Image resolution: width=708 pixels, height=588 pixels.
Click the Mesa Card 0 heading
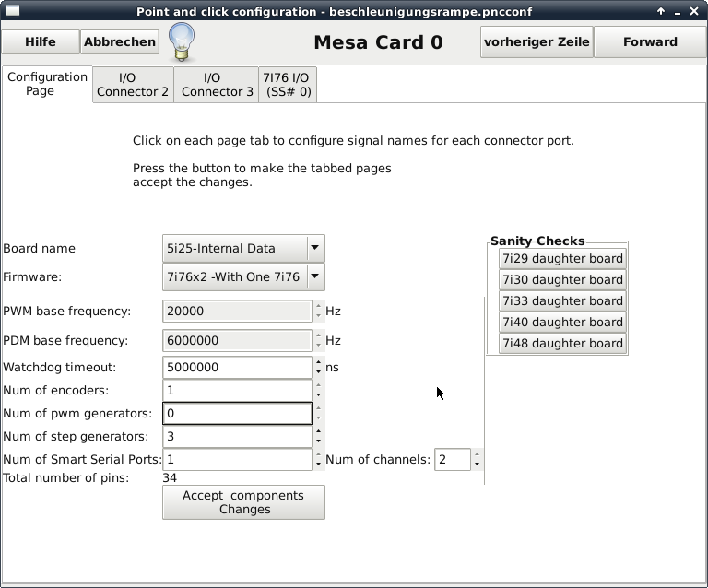click(378, 42)
